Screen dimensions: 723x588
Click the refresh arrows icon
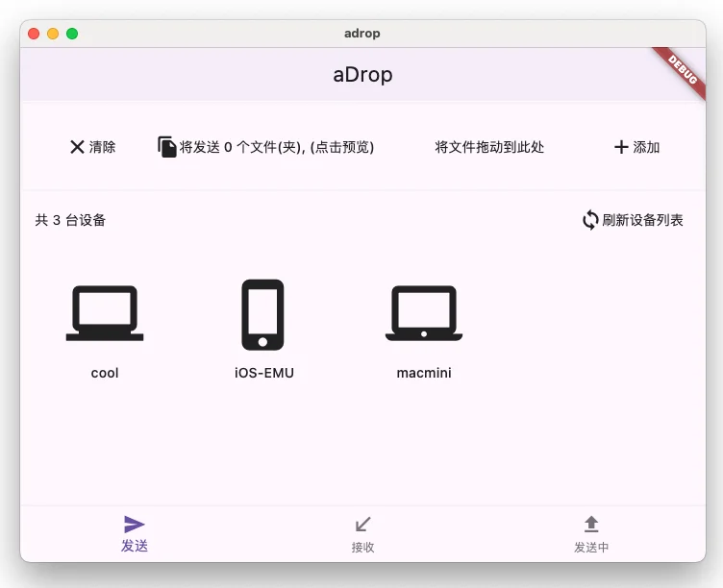pyautogui.click(x=590, y=220)
